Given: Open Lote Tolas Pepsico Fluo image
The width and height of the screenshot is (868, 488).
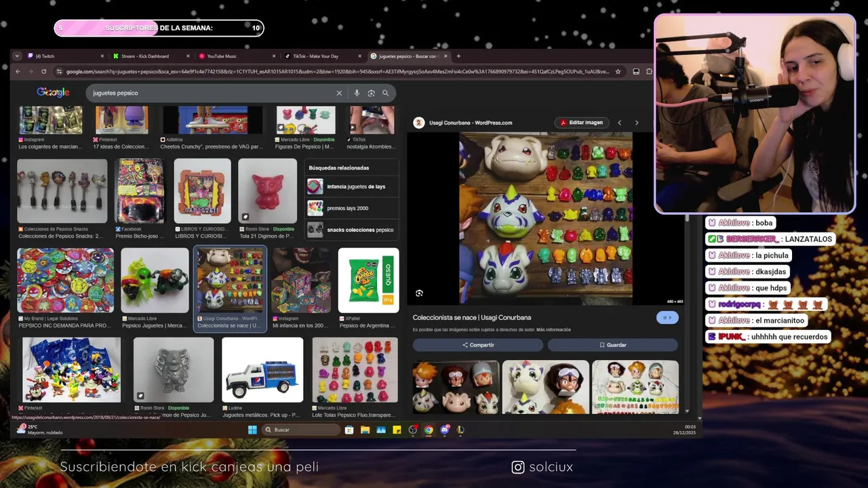Looking at the screenshot, I should coord(355,370).
